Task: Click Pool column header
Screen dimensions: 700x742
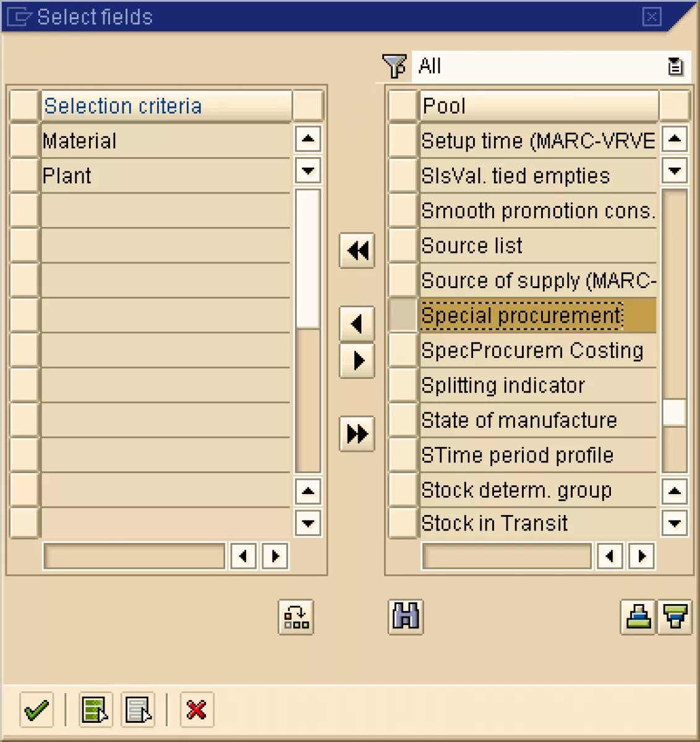Action: pyautogui.click(x=539, y=106)
